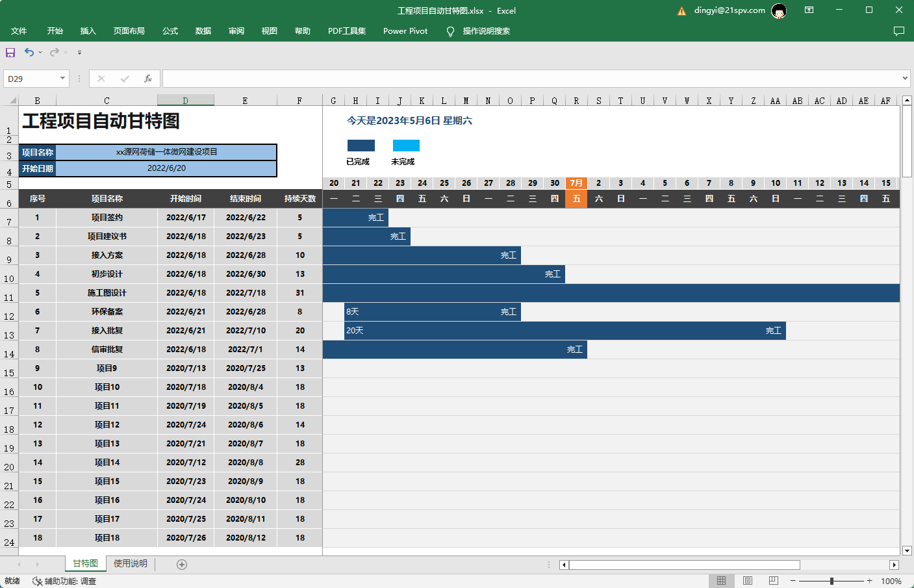Click the 辅助功能: 调查 status button
Viewport: 914px width, 588px height.
coord(64,582)
